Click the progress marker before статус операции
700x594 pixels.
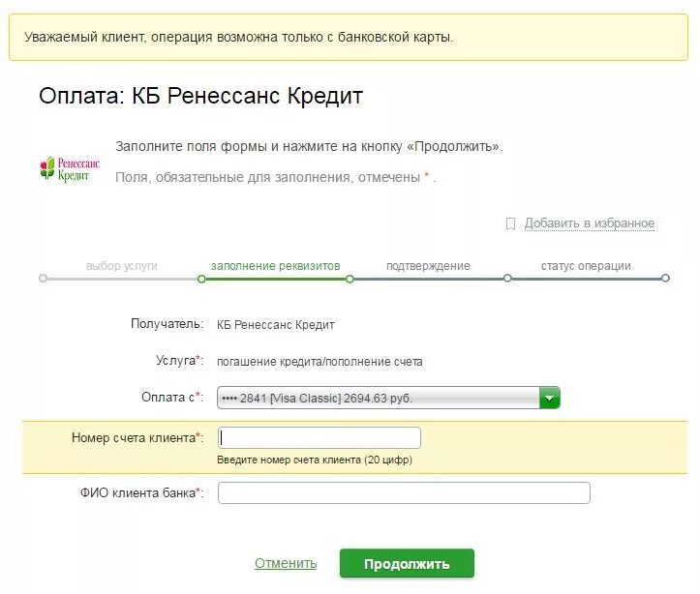pos(507,279)
